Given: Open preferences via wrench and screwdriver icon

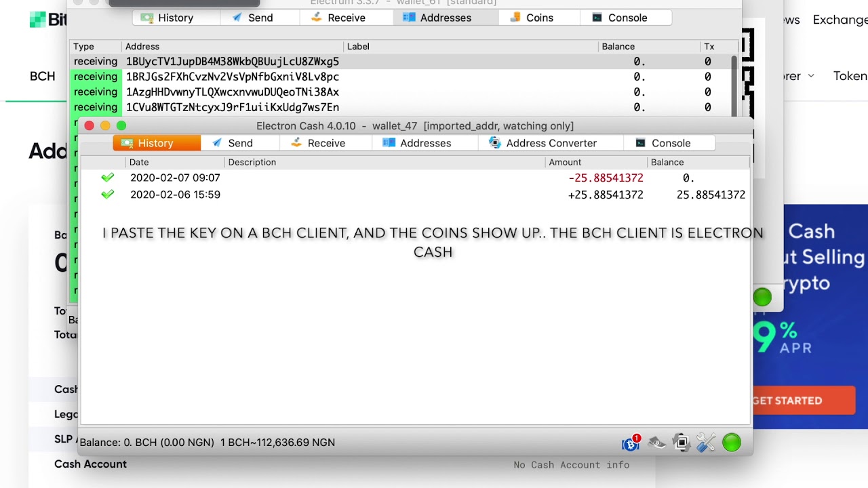Looking at the screenshot, I should 706,443.
